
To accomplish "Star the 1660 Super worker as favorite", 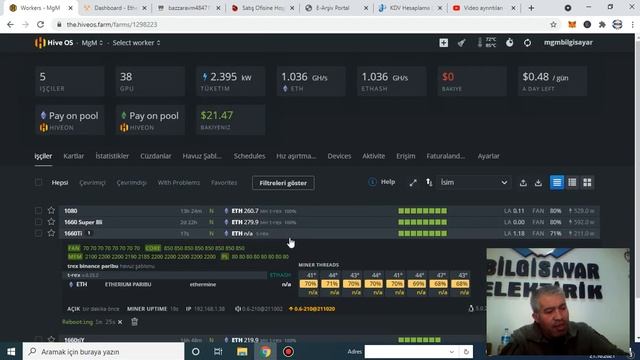I will 51,222.
